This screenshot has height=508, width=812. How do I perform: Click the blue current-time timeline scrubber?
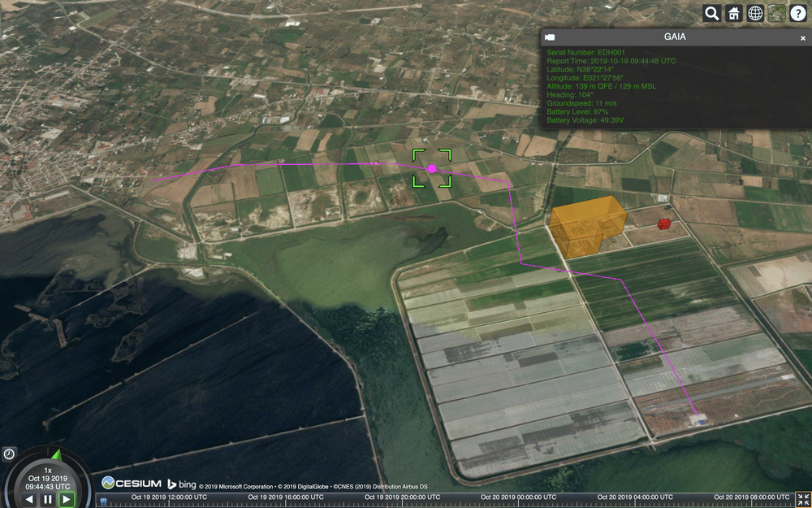(x=104, y=501)
